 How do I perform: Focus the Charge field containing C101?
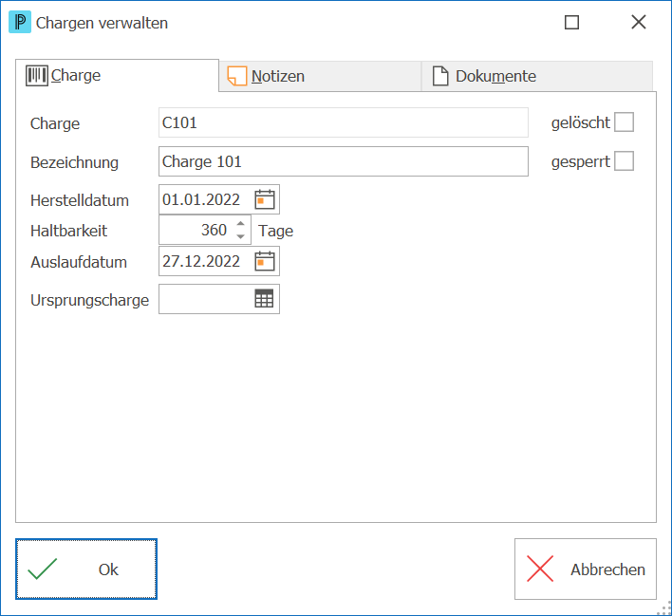tap(344, 122)
